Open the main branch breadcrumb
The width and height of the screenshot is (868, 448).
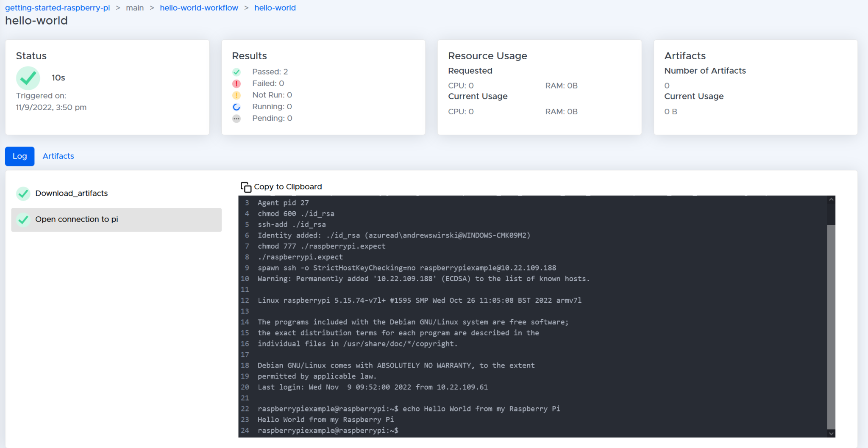135,8
